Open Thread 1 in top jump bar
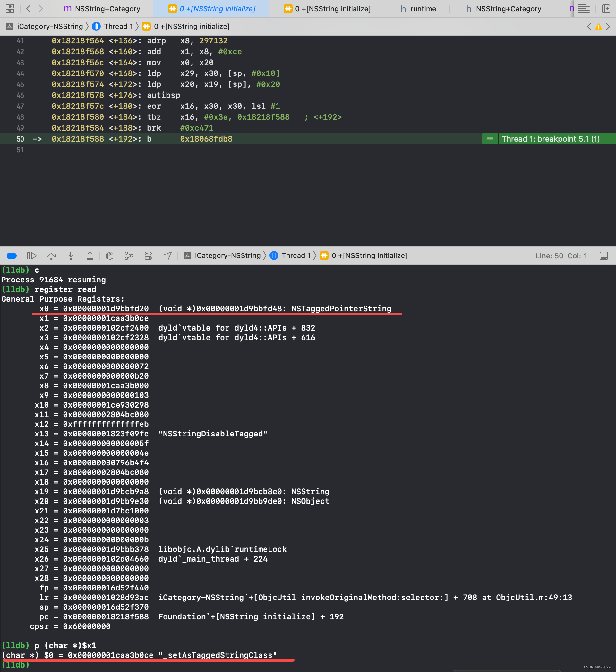This screenshot has width=616, height=672. (x=112, y=27)
